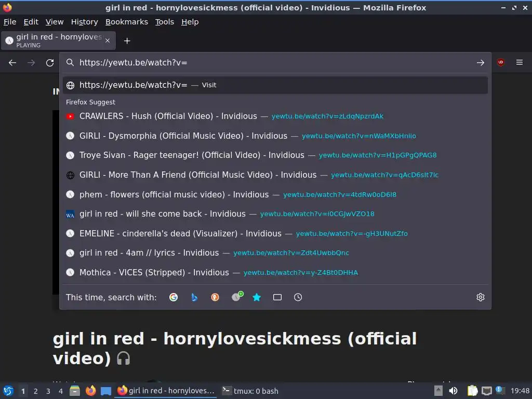Go back to the previous page
532x399 pixels.
(x=12, y=63)
